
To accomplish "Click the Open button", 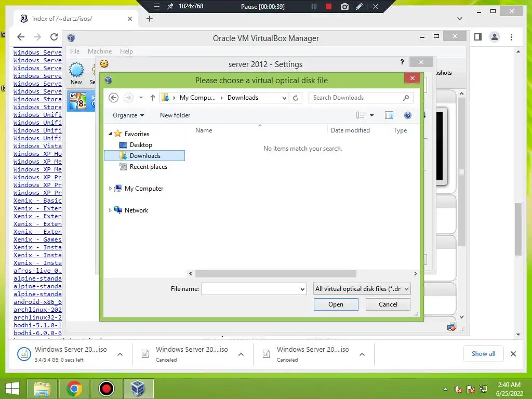I will 336,304.
